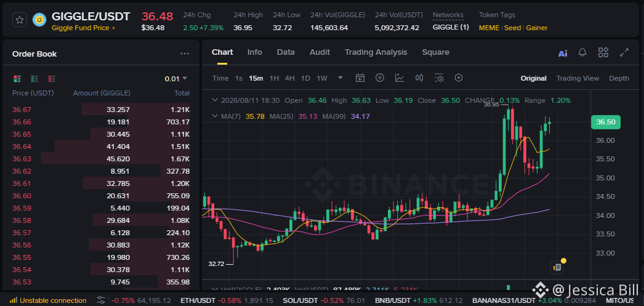Screen dimensions: 644x306
Task: Open chart display settings icon
Action: tap(439, 78)
